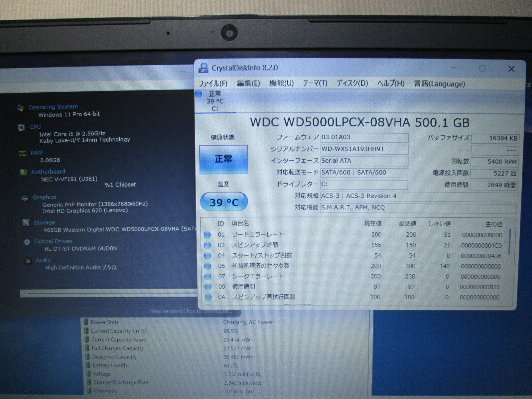
Task: Click the status orb for SMART row 05
Action: (x=207, y=266)
